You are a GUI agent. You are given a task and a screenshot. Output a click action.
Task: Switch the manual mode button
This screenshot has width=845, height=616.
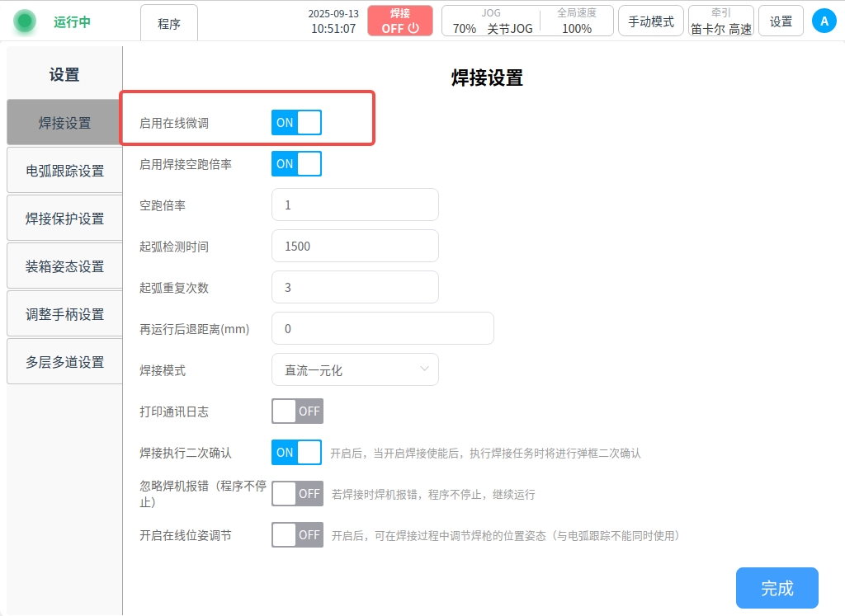coord(650,21)
